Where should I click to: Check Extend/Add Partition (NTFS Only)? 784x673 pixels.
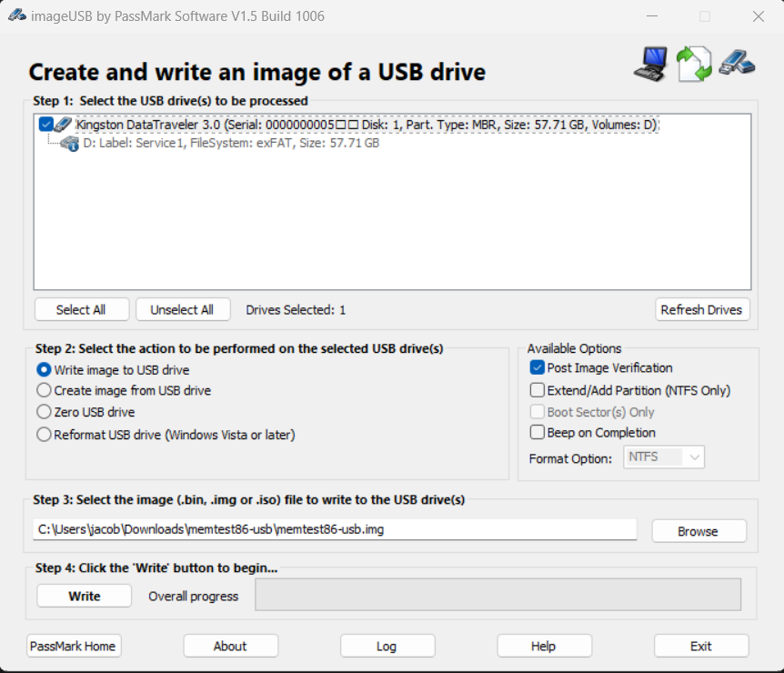pos(537,390)
